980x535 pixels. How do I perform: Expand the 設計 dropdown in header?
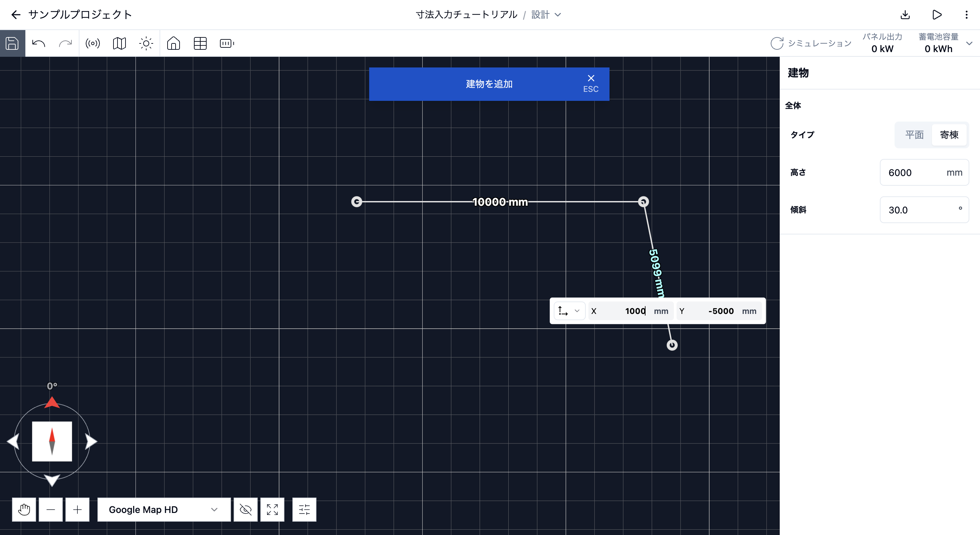(546, 15)
